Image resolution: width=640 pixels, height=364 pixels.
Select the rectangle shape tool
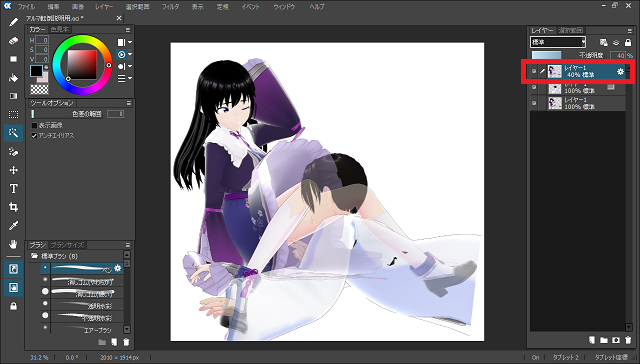point(13,59)
